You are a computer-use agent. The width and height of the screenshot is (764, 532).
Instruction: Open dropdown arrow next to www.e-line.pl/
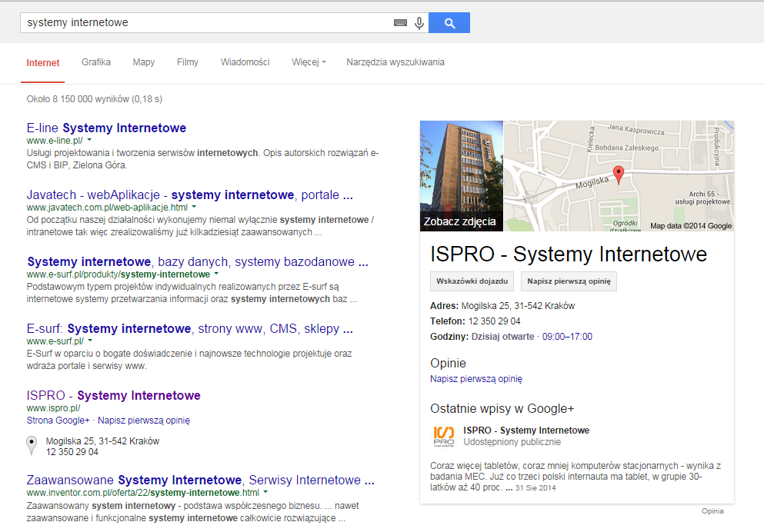(89, 140)
